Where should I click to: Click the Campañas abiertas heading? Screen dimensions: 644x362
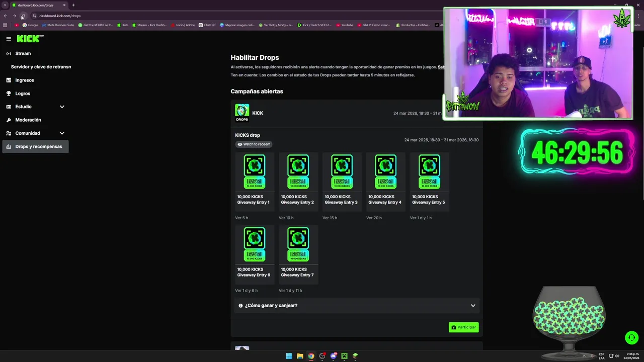point(257,92)
